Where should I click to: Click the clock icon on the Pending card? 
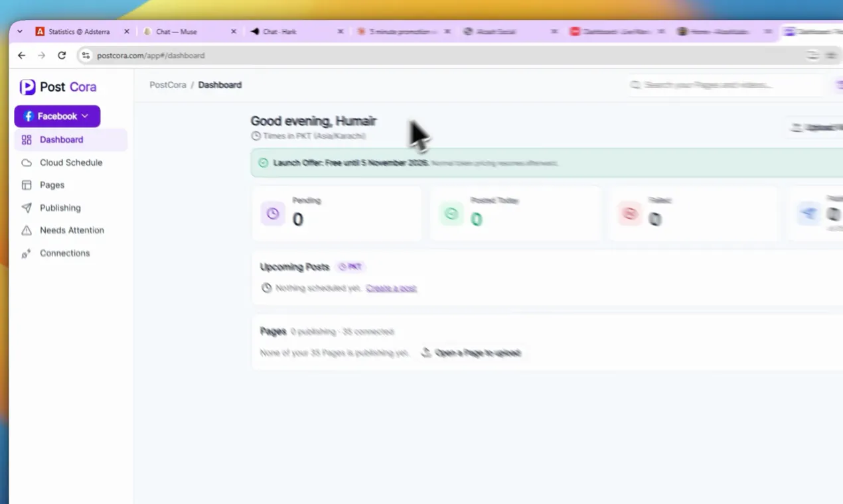pos(273,214)
